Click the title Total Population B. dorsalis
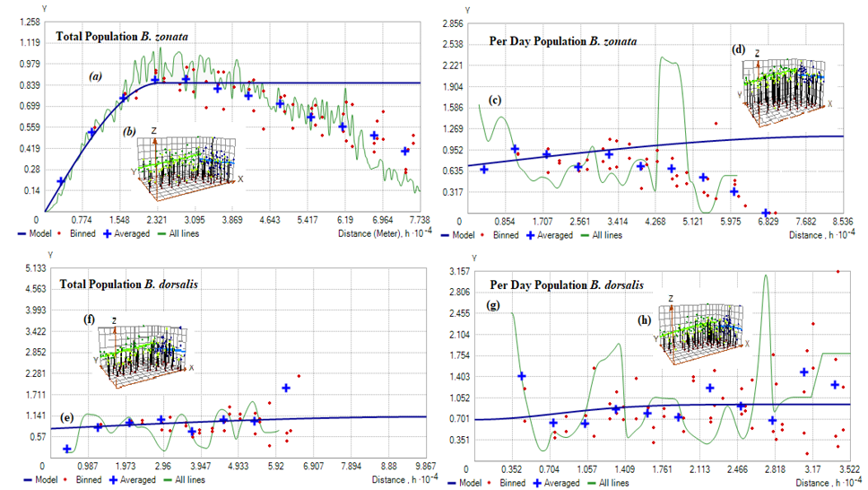This screenshot has height=490, width=868. point(128,284)
